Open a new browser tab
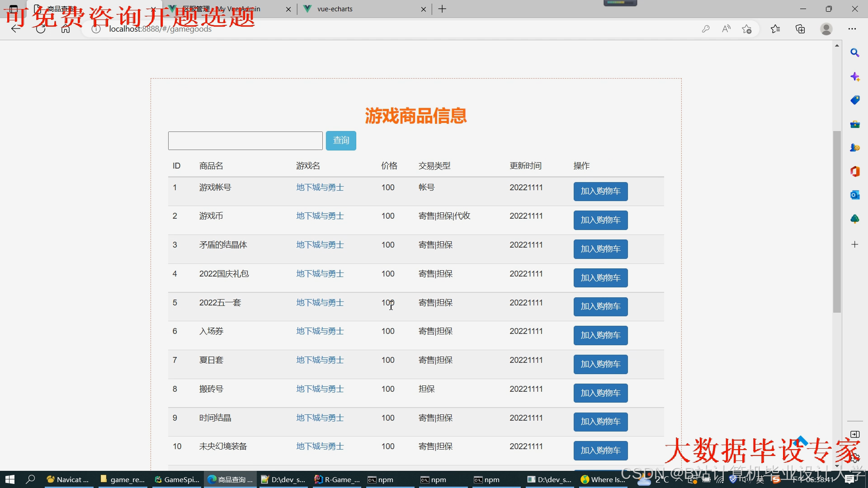Screen dimensions: 868x488 tap(442, 9)
